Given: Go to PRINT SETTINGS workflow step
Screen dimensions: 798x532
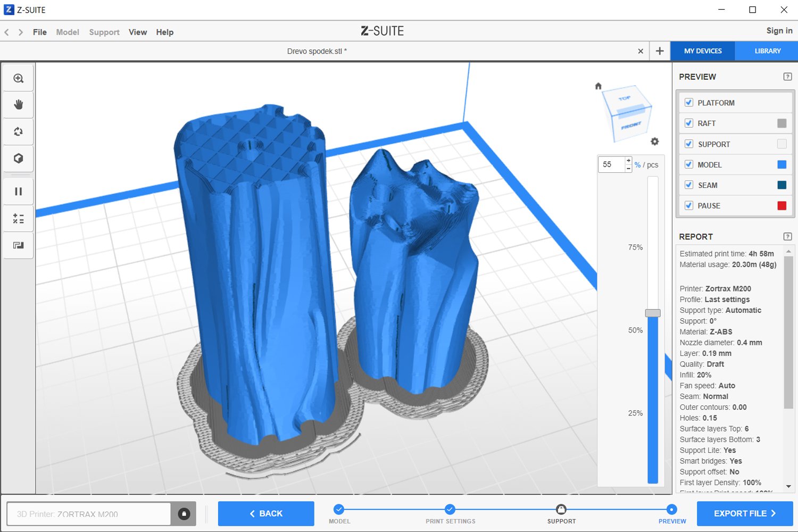Looking at the screenshot, I should 450,513.
